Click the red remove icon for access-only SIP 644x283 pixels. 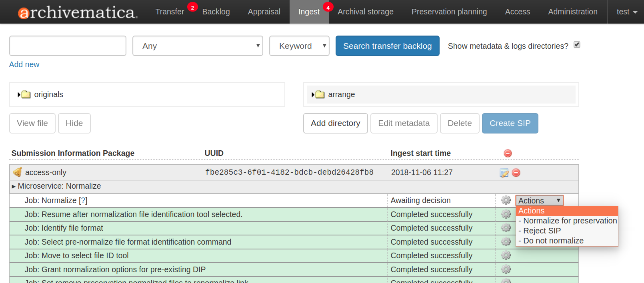(x=516, y=173)
